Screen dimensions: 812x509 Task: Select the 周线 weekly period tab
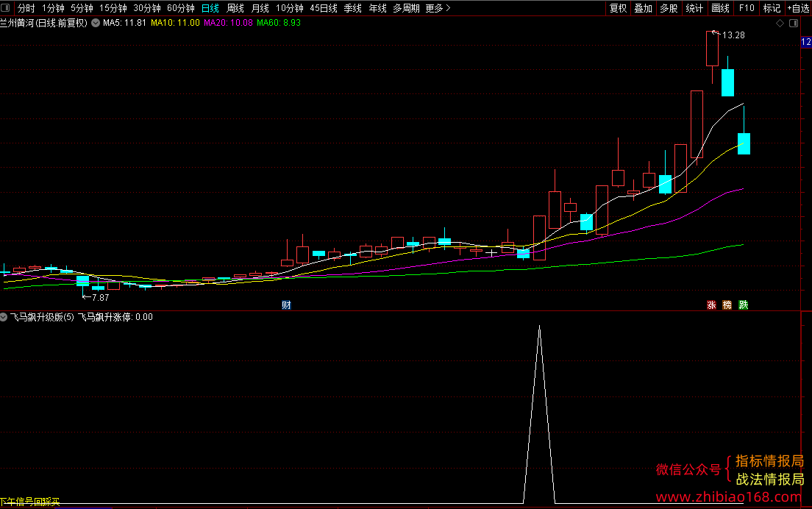[x=235, y=8]
